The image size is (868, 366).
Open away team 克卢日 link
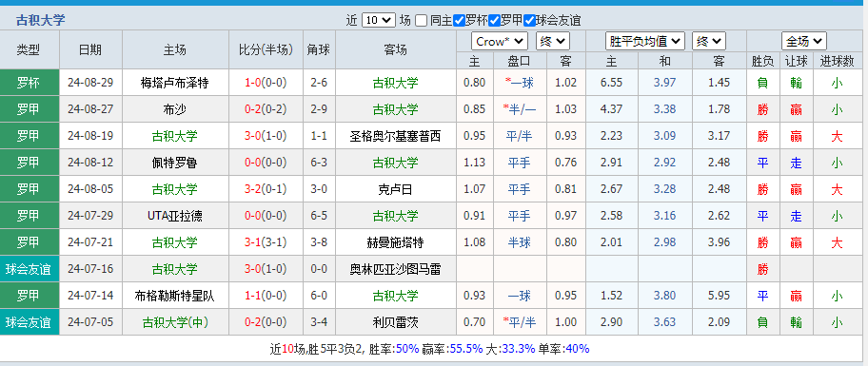396,189
